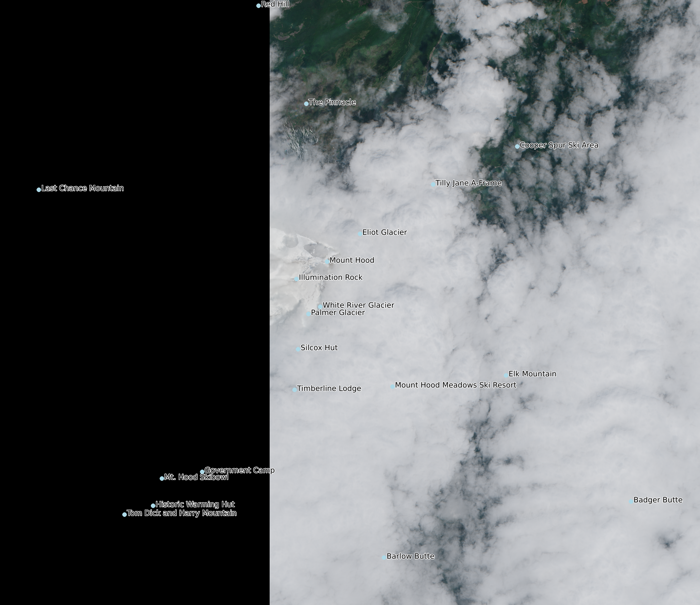700x605 pixels.
Task: Click the Timberline Lodge point marker
Action: tap(294, 390)
